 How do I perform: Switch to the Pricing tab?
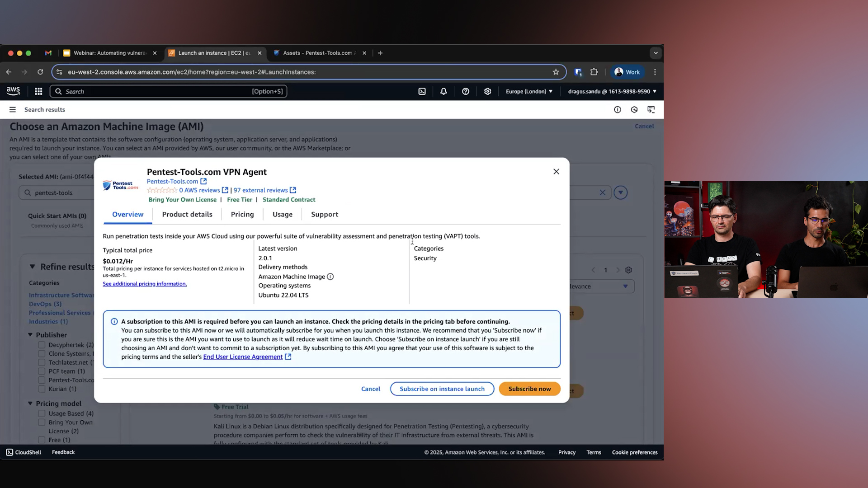point(242,214)
